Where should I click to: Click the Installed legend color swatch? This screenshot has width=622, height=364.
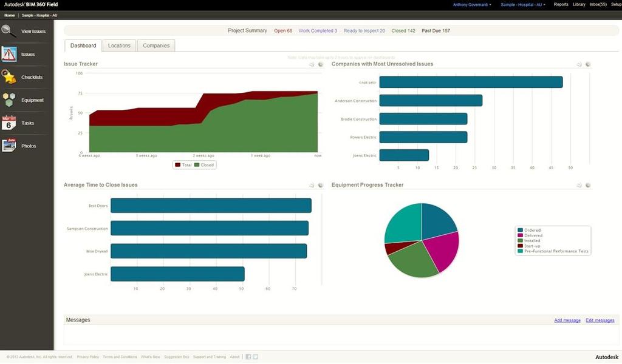520,240
